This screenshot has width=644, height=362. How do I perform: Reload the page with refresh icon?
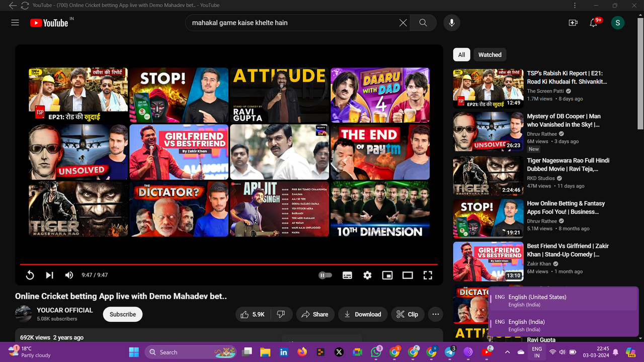click(x=25, y=6)
